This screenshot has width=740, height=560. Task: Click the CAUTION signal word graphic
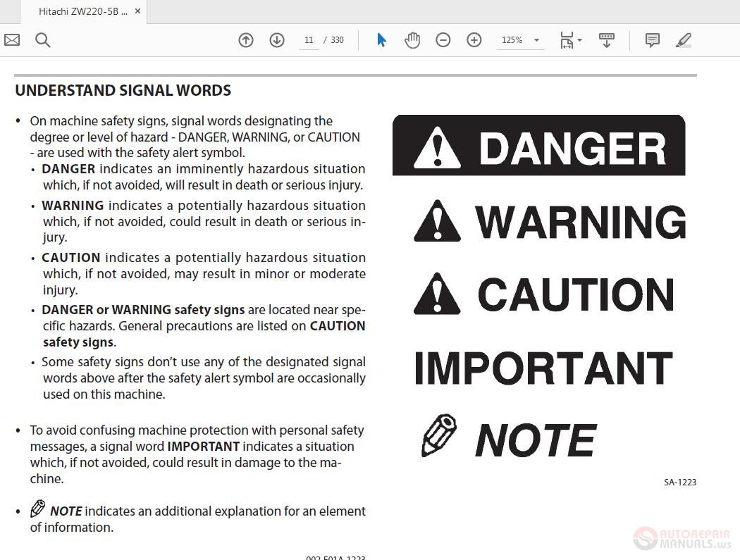(x=543, y=294)
